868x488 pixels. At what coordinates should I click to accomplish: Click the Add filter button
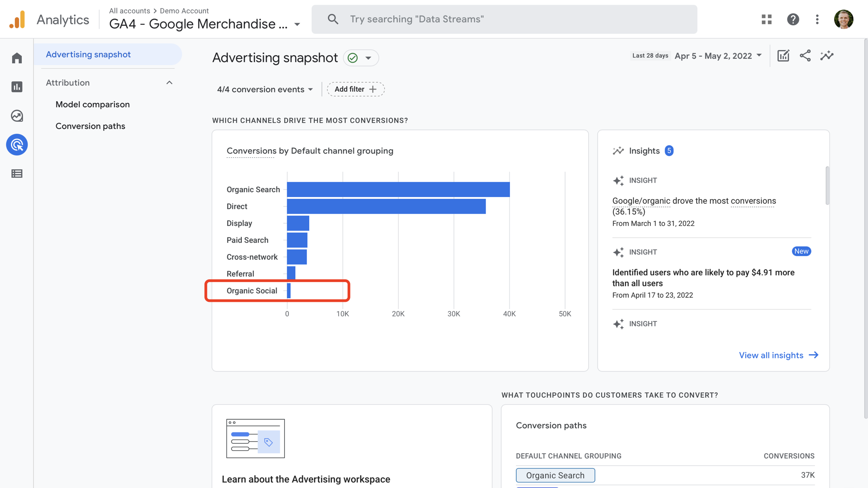[x=355, y=89]
